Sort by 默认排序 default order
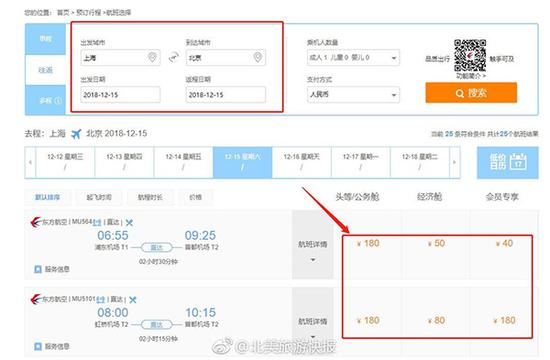Screen dimensions: 550x360 [x=47, y=197]
